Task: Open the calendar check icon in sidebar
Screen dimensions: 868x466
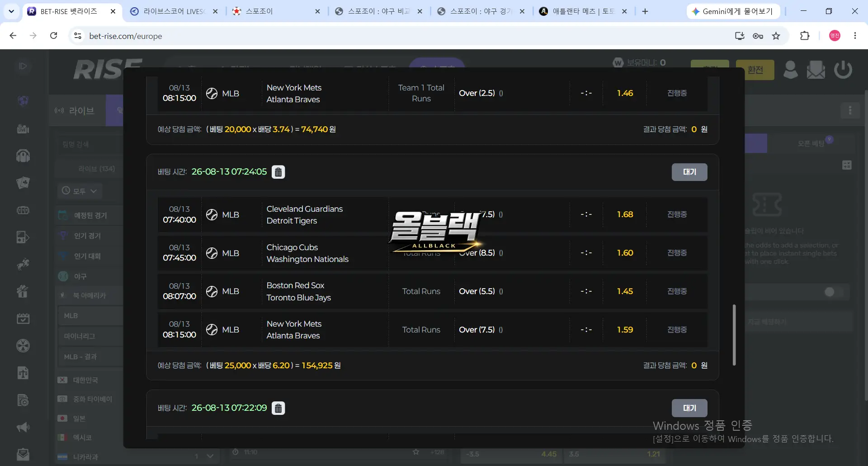Action: point(23,319)
